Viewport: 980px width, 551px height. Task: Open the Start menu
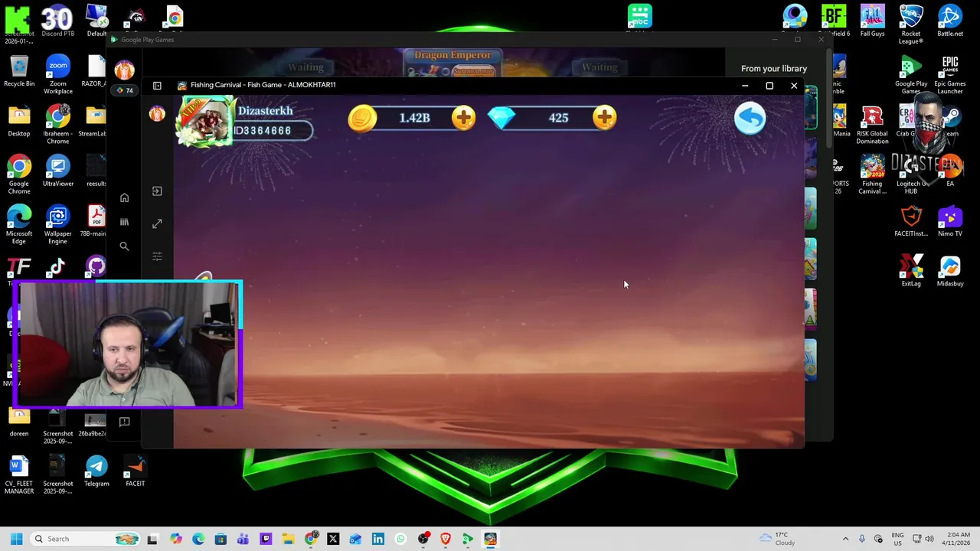[x=16, y=539]
